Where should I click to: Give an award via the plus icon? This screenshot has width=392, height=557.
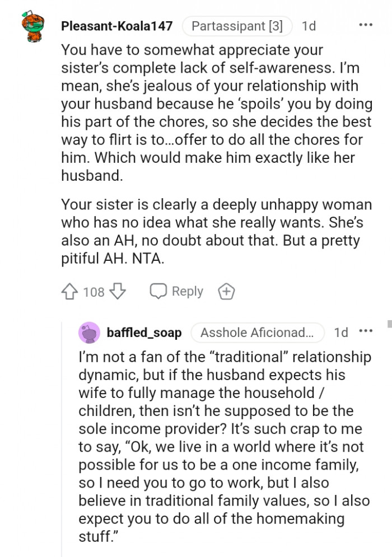pos(226,291)
